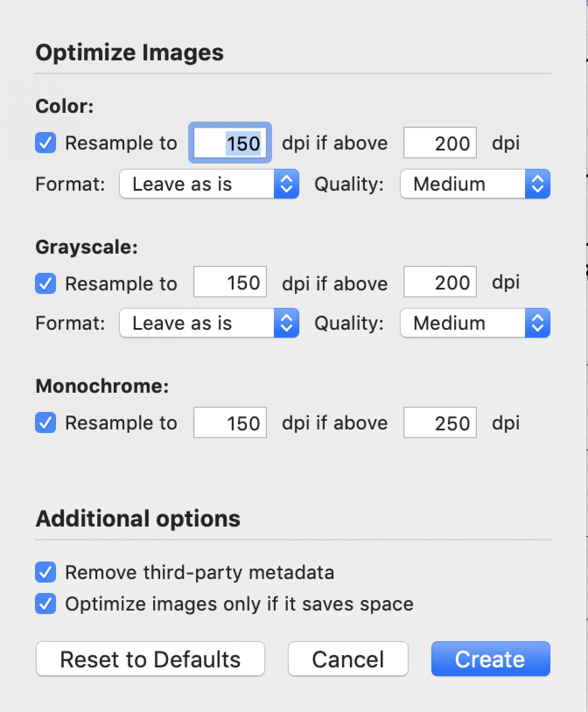Open the Color Quality dropdown

[475, 184]
